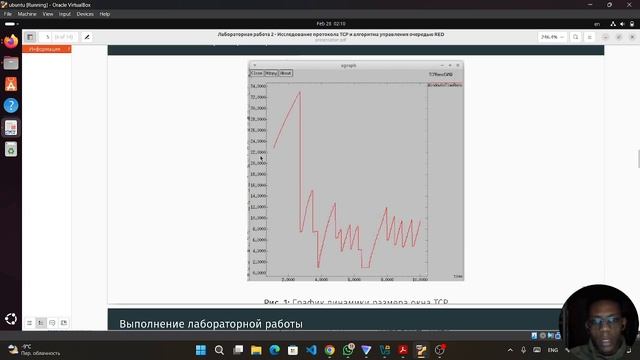Open the Activities overview pill
The image size is (640, 360).
tap(11, 24)
